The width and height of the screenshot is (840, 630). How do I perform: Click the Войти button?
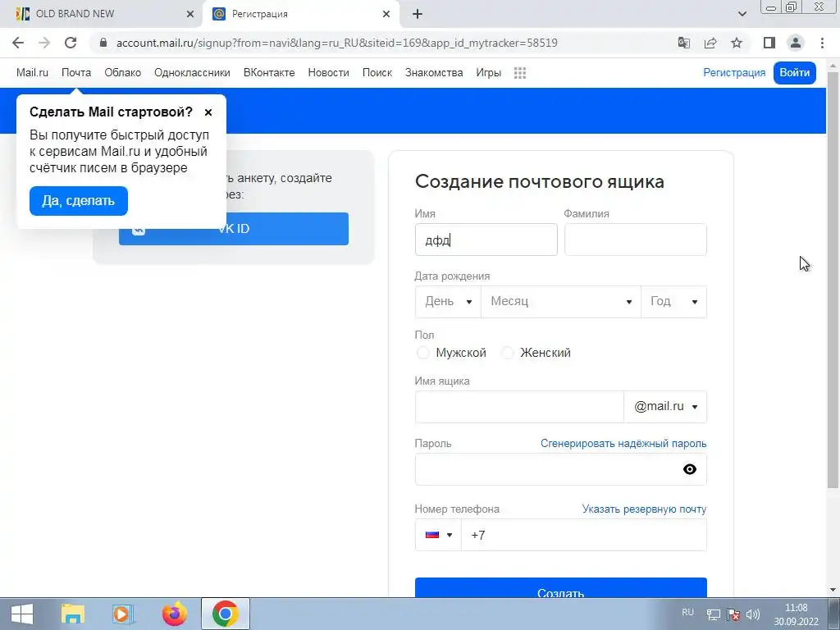[794, 72]
